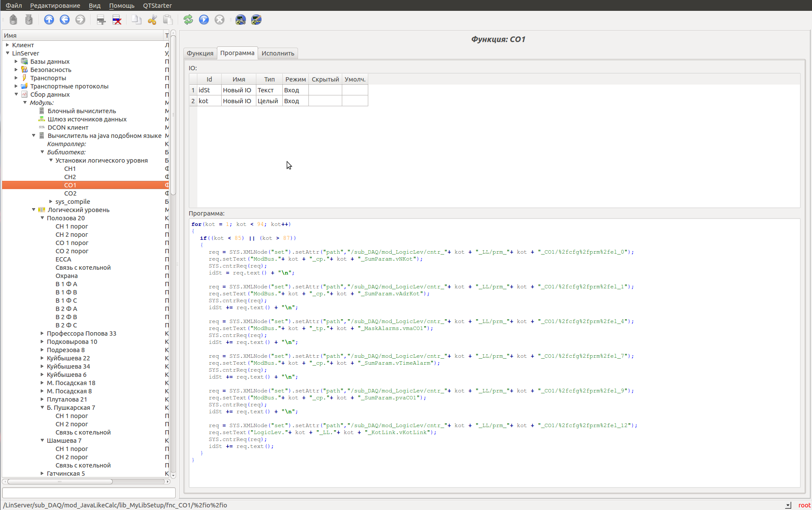Click the load from database icon
812x510 pixels.
point(13,20)
